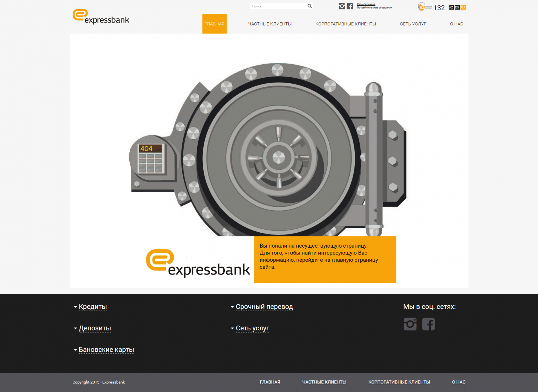Switch language to AZ
This screenshot has height=392, width=538.
(x=451, y=7)
